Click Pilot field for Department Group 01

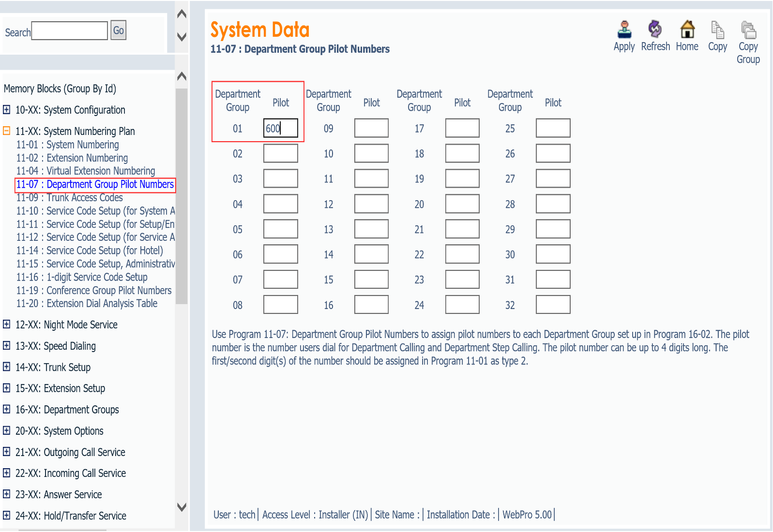click(281, 128)
